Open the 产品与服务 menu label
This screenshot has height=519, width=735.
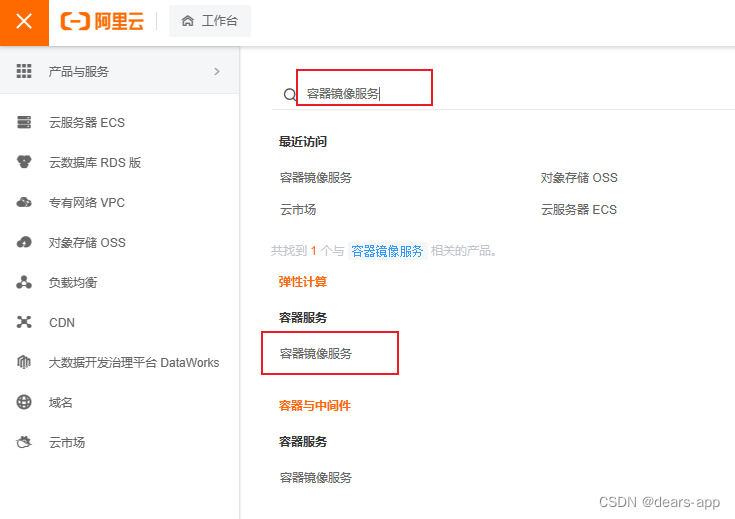click(79, 72)
